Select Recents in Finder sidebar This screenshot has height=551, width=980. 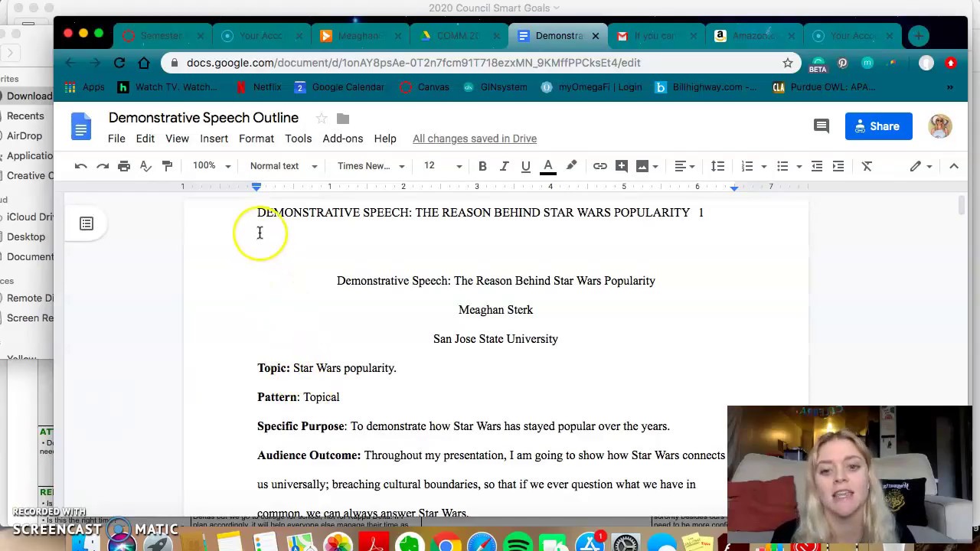point(25,116)
